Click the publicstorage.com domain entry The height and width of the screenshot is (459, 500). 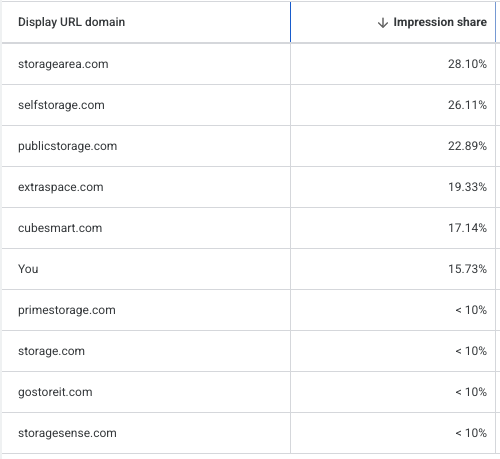(68, 146)
